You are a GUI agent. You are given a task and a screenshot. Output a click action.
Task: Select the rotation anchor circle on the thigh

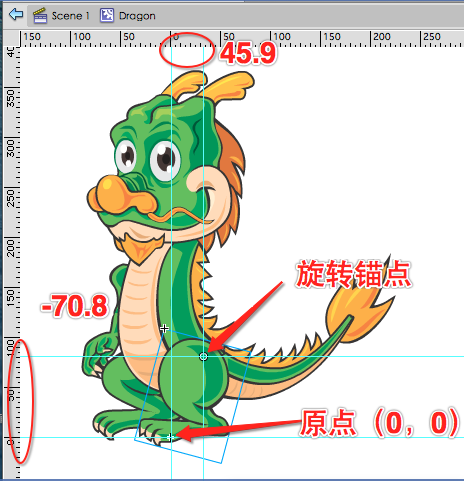pyautogui.click(x=203, y=357)
